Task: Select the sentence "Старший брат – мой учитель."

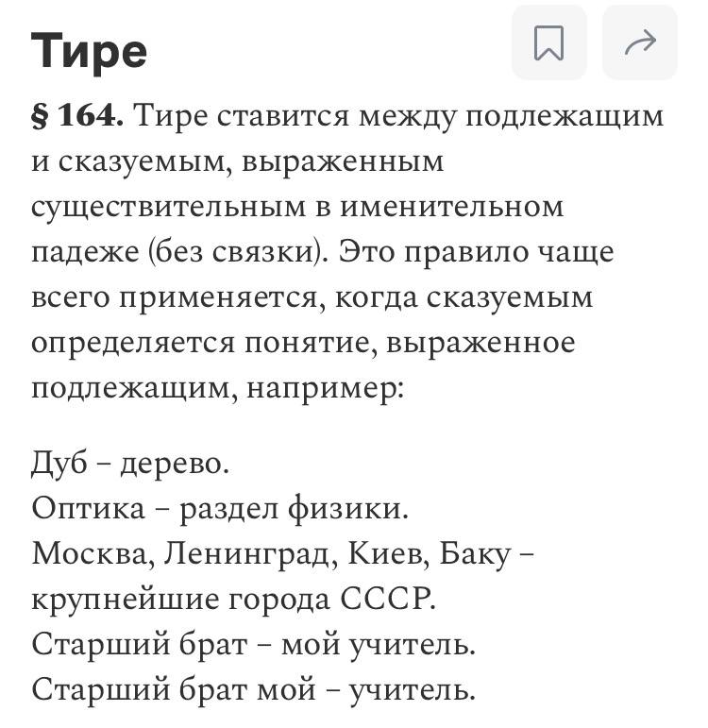Action: pos(254,644)
